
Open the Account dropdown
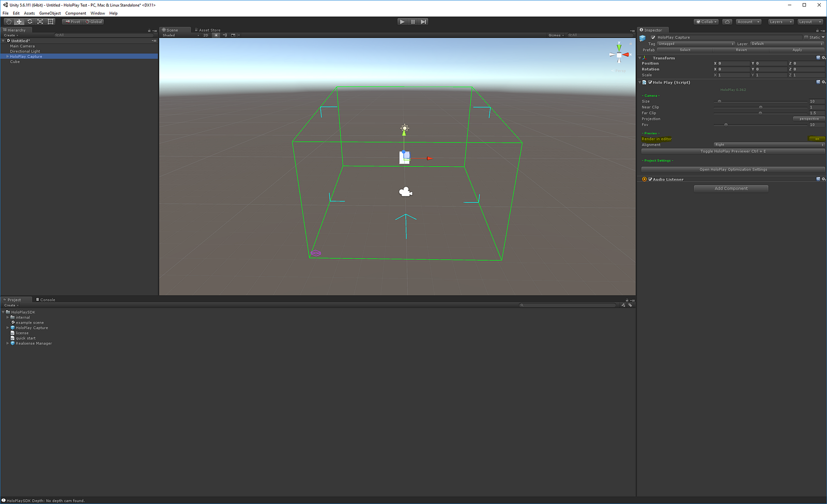click(x=748, y=22)
